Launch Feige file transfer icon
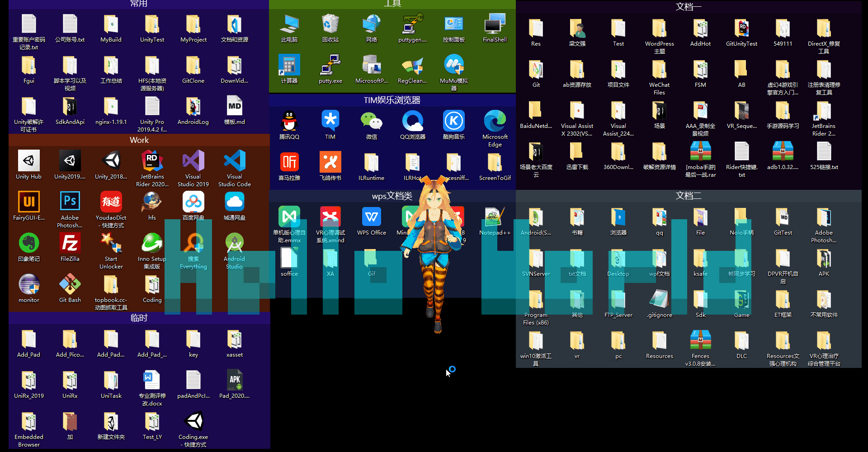868x452 pixels. 330,166
